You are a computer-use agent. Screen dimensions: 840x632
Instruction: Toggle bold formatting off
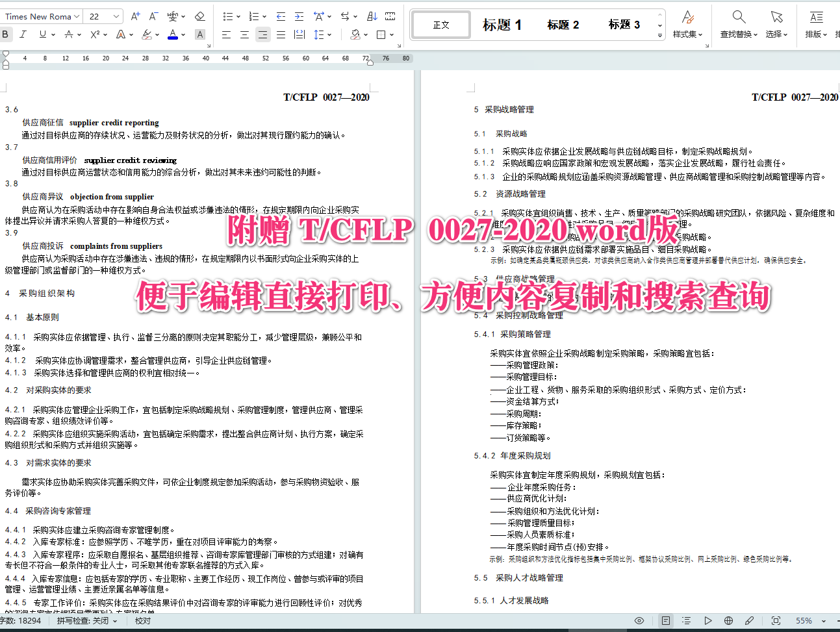pyautogui.click(x=6, y=34)
